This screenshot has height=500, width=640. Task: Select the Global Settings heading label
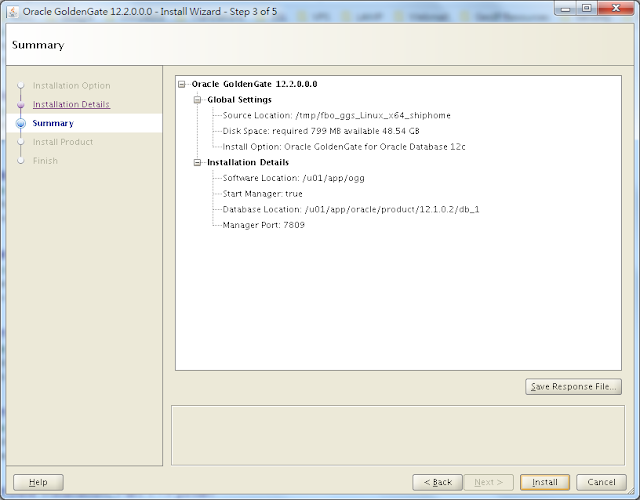pyautogui.click(x=239, y=100)
